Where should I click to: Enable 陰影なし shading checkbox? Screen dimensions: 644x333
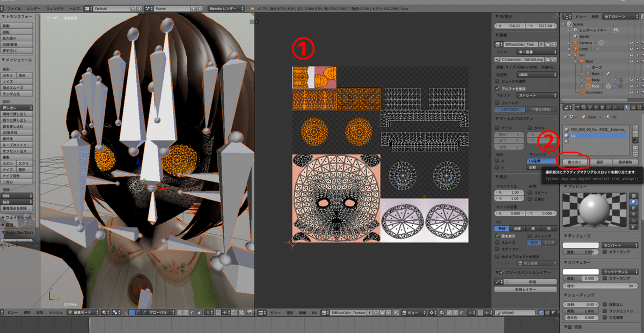(604, 304)
